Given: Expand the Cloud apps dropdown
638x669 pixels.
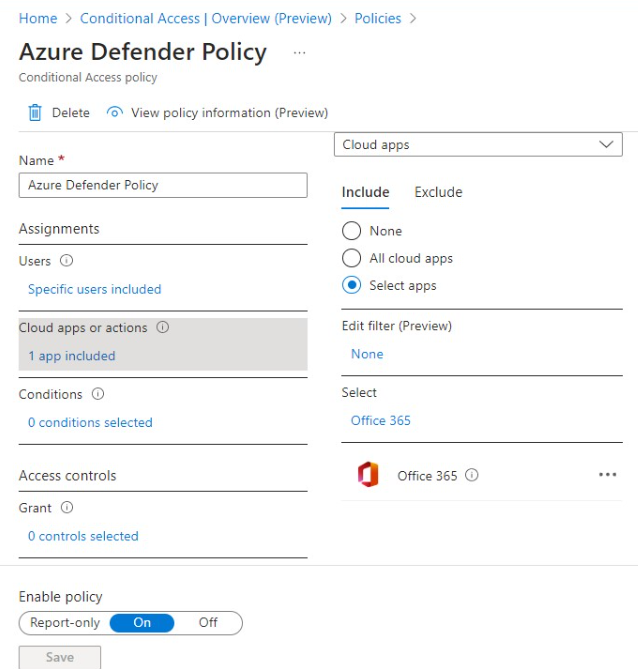Looking at the screenshot, I should coord(478,145).
